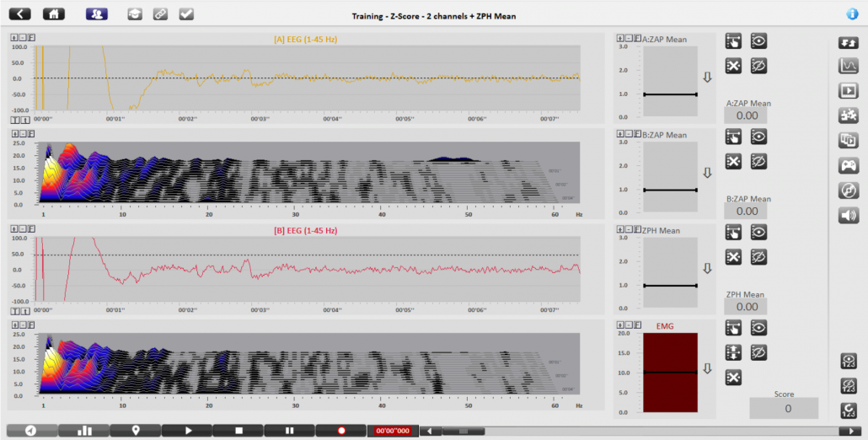Screen dimensions: 868x440
Task: Click the A:ZAP Mean X remove icon
Action: [x=733, y=66]
